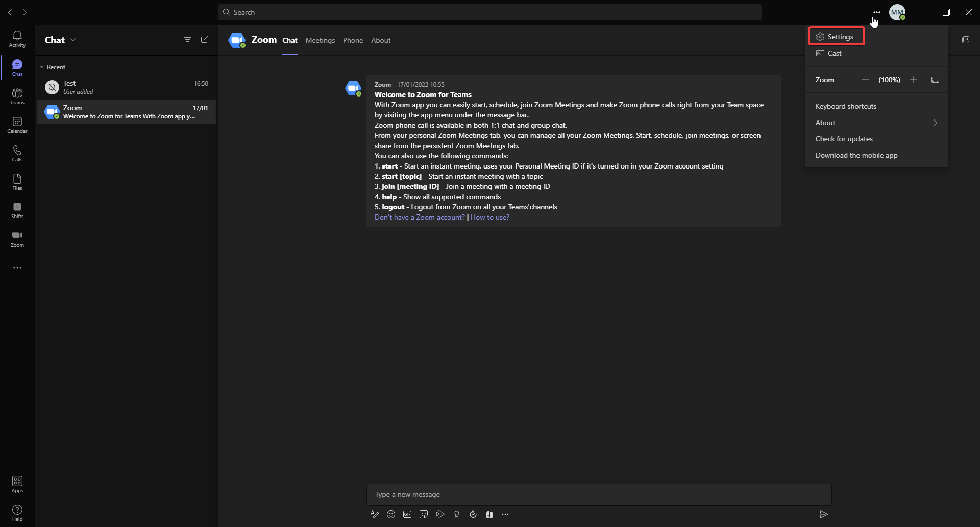Switch to the Meetings tab
Viewport: 980px width, 527px height.
tap(320, 40)
